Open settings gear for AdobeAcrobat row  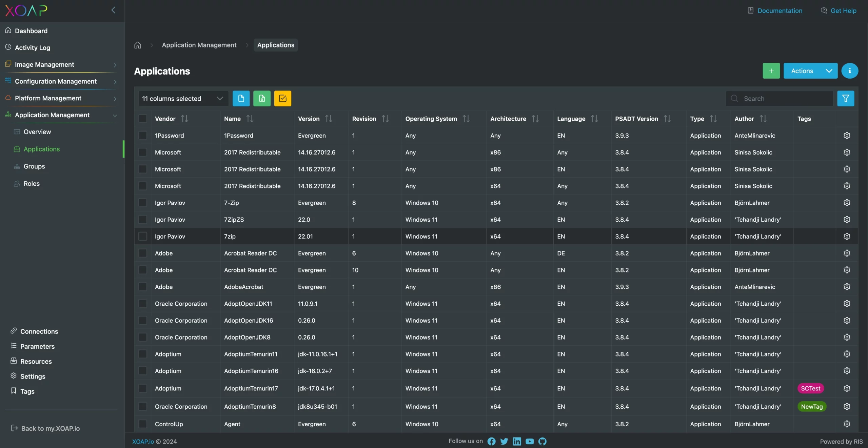[x=847, y=287]
